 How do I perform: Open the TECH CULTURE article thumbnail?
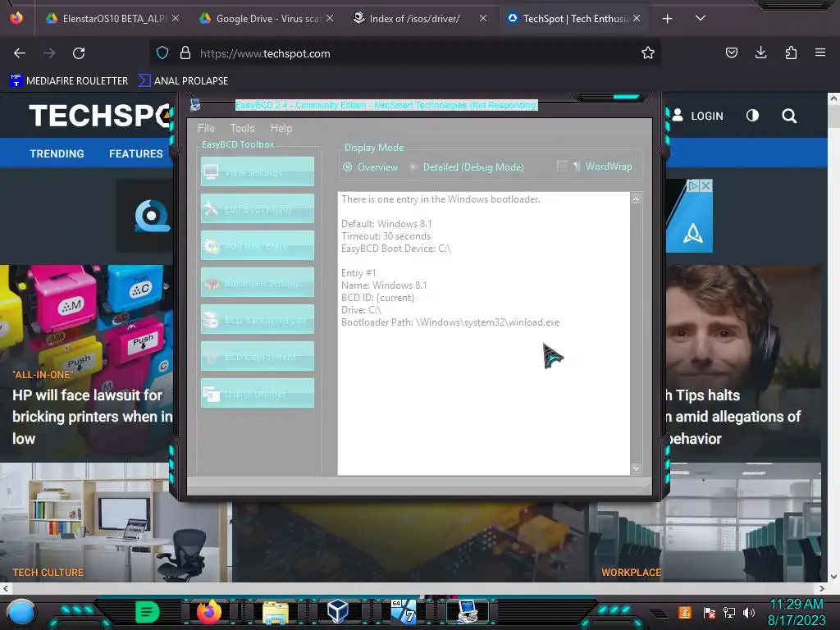[114, 523]
